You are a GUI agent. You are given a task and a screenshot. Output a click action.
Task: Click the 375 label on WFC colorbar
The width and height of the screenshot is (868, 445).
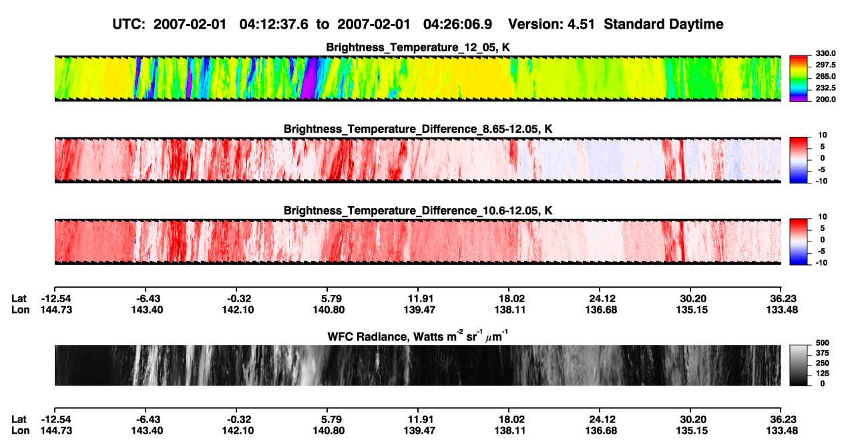pos(823,352)
